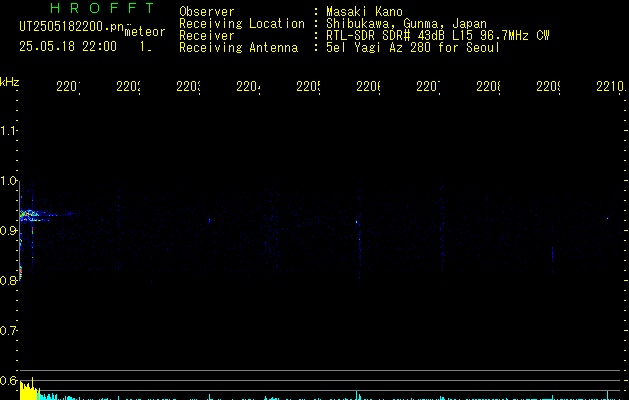Image resolution: width=629 pixels, height=400 pixels.
Task: Click the Receiving Location label
Action: 242,23
